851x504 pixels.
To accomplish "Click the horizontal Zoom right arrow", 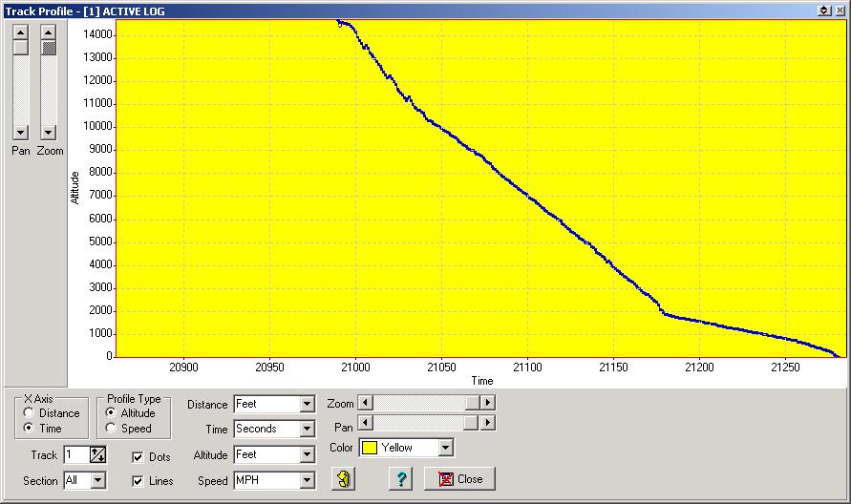I will pyautogui.click(x=488, y=404).
